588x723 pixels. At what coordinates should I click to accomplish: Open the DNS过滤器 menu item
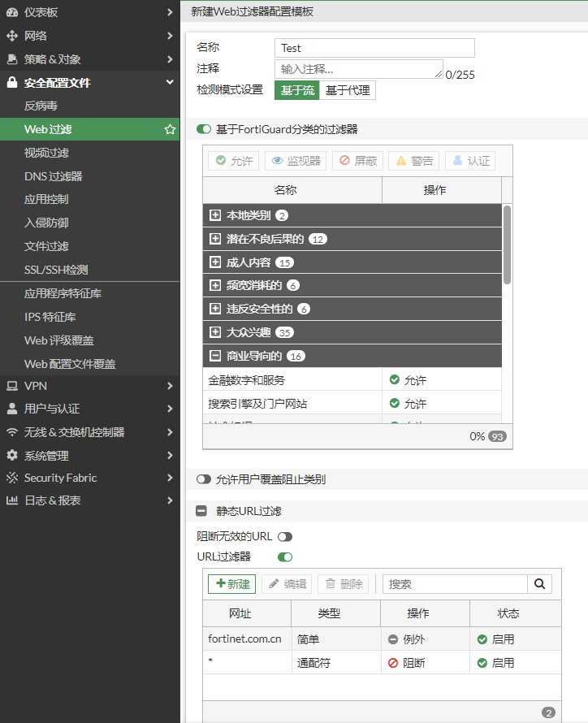coord(54,176)
